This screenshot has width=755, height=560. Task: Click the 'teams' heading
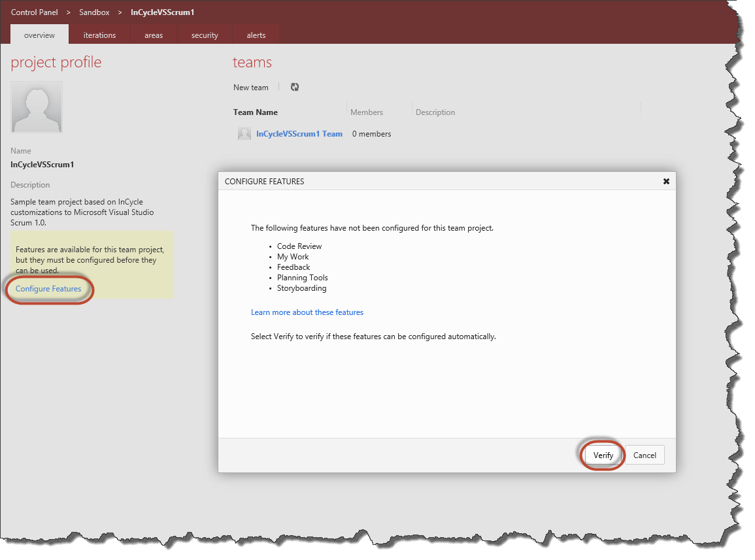coord(252,62)
